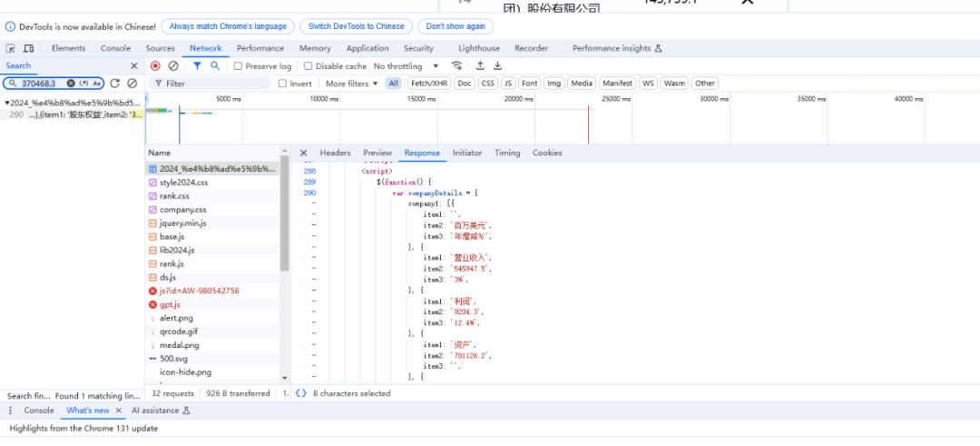This screenshot has height=446, width=980.
Task: Click the network search magnifier icon
Action: [x=215, y=65]
